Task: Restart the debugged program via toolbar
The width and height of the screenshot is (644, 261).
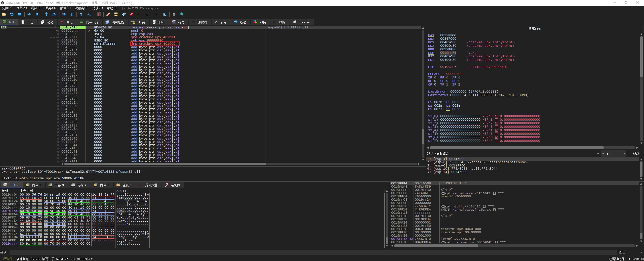Action: (x=12, y=14)
